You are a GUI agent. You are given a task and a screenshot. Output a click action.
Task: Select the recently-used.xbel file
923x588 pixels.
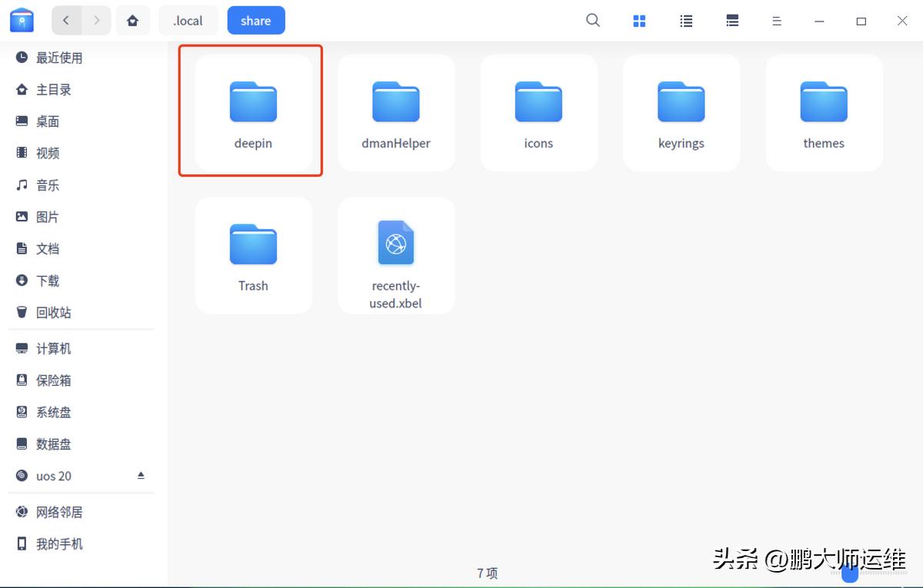pyautogui.click(x=395, y=254)
